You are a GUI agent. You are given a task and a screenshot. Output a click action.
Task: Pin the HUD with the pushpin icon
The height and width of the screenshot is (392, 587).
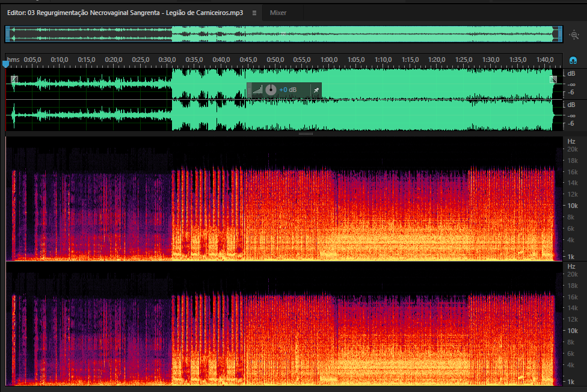(x=316, y=90)
